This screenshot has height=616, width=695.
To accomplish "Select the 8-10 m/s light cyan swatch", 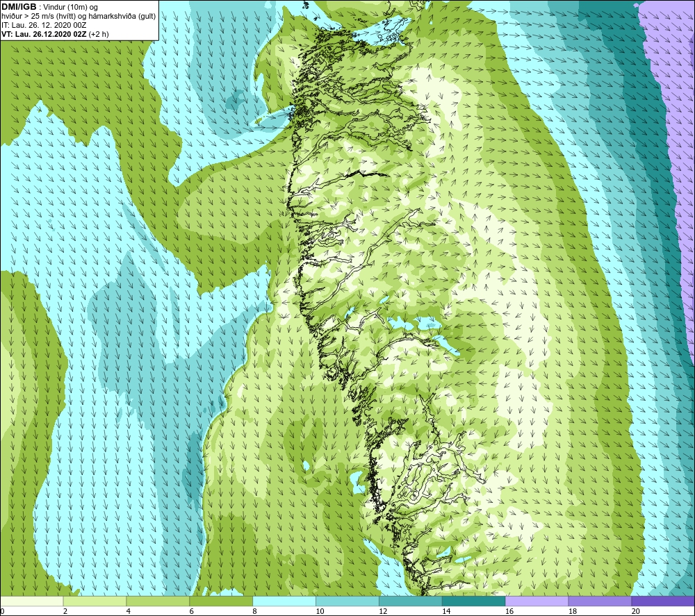I will 284,601.
